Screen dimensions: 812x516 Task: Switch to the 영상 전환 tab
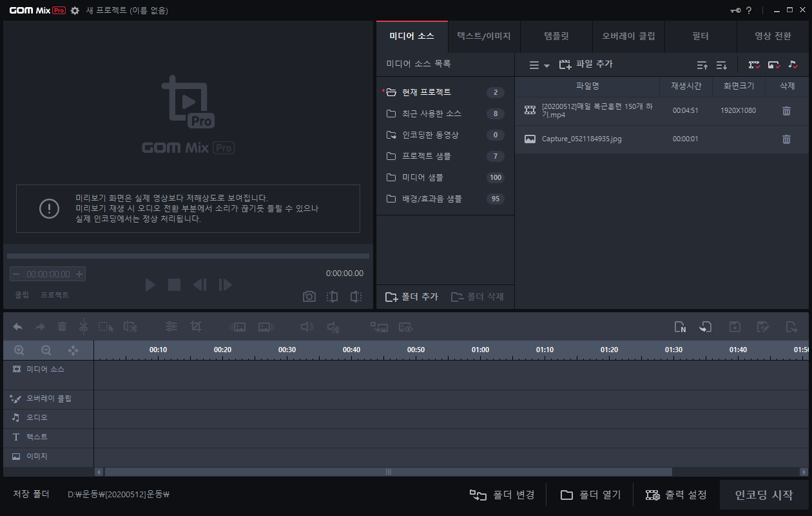[x=773, y=36]
